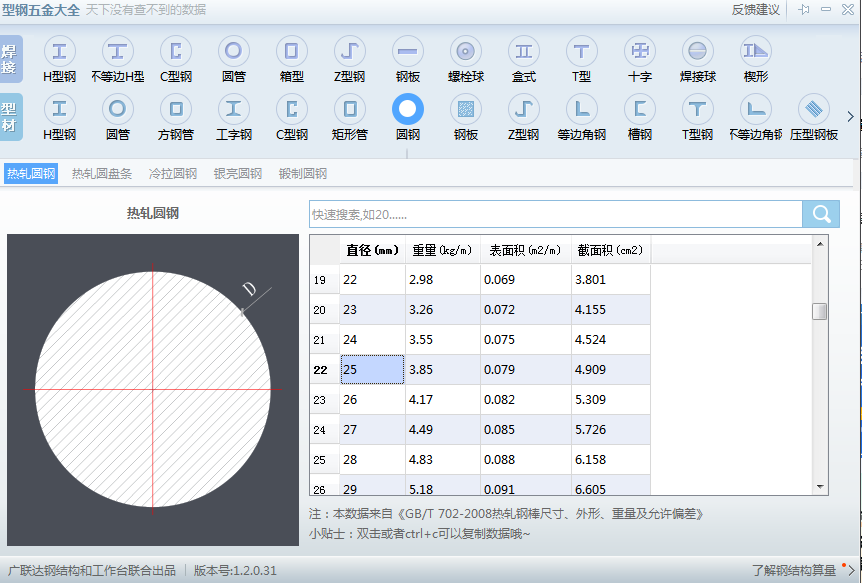Select welded Z型钢 icon in top row
Viewport: 862px width, 583px height.
click(x=350, y=52)
